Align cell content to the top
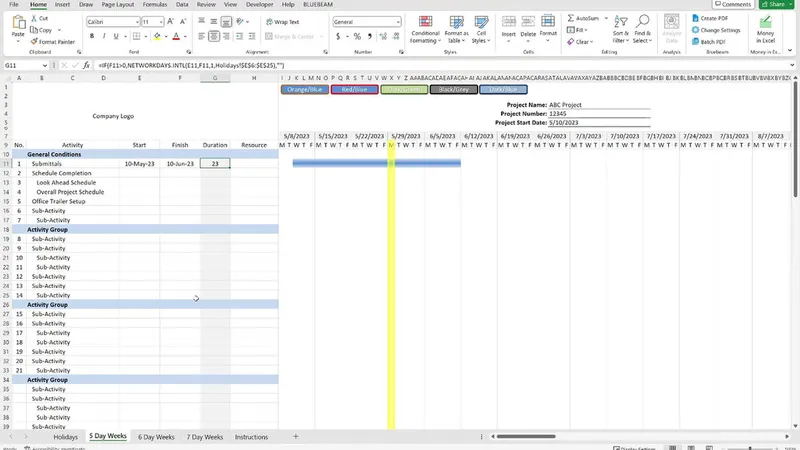 pyautogui.click(x=202, y=22)
